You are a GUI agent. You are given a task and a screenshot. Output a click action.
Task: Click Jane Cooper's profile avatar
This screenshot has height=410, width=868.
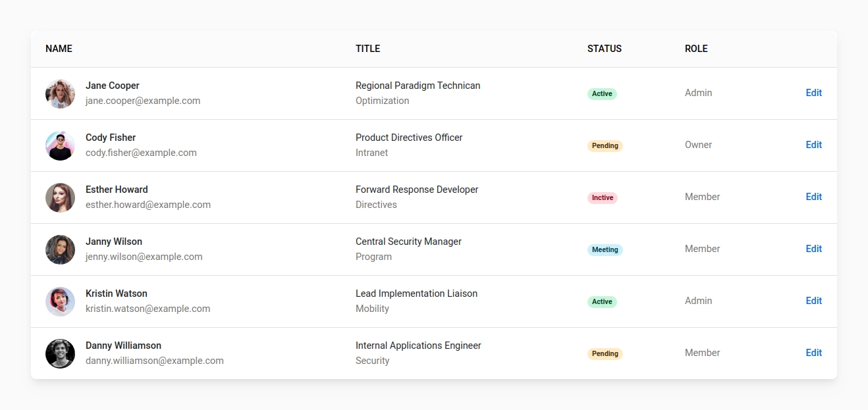tap(60, 93)
